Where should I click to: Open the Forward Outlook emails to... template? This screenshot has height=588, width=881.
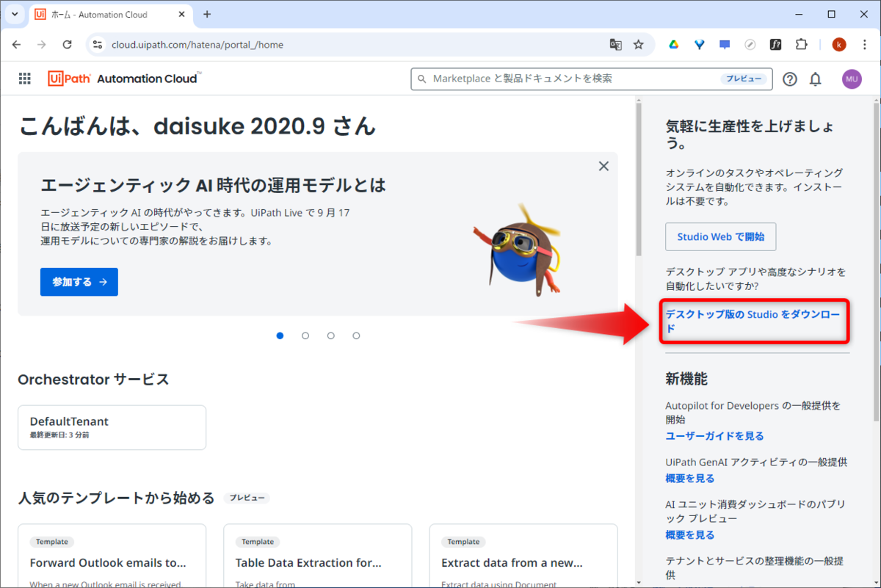coord(112,556)
